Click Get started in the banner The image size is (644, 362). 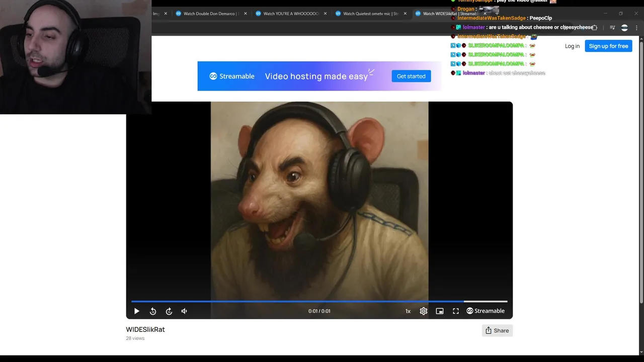click(x=411, y=76)
